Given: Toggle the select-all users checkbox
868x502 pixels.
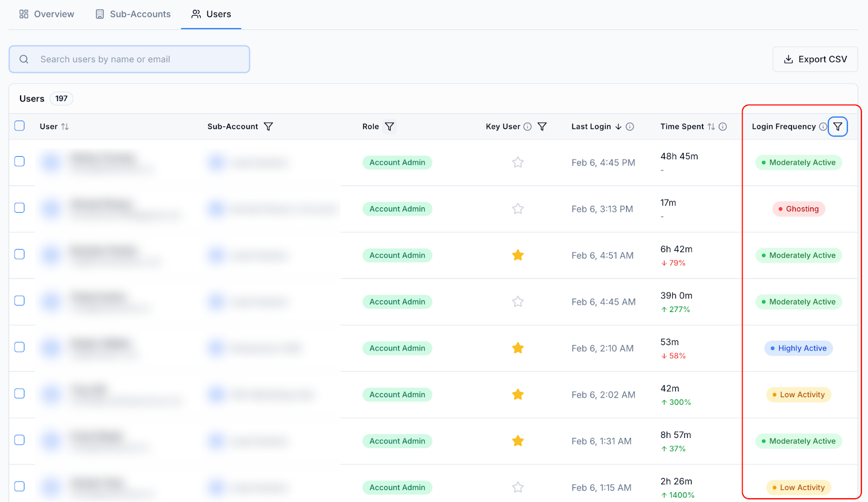Looking at the screenshot, I should pyautogui.click(x=20, y=126).
